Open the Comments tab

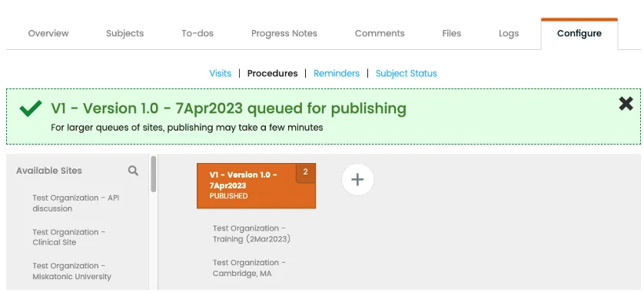pyautogui.click(x=380, y=33)
